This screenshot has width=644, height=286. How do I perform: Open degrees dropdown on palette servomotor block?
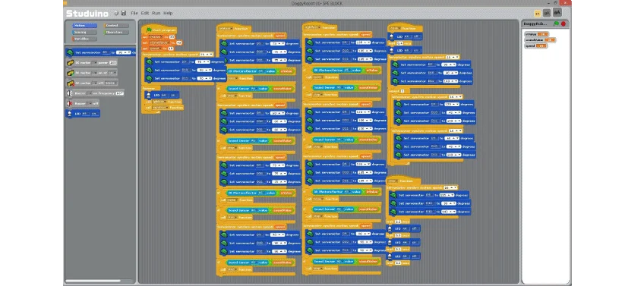pos(123,52)
